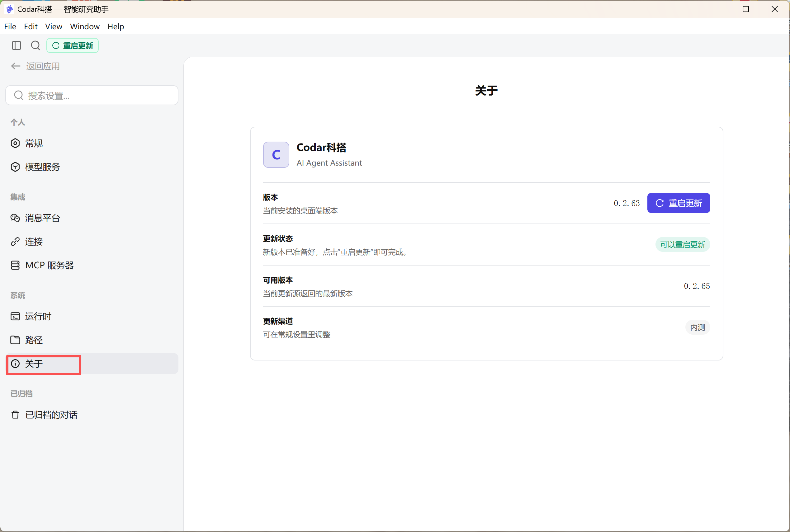Viewport: 790px width, 532px height.
Task: Open MCP 服务器 server icon
Action: 15,265
